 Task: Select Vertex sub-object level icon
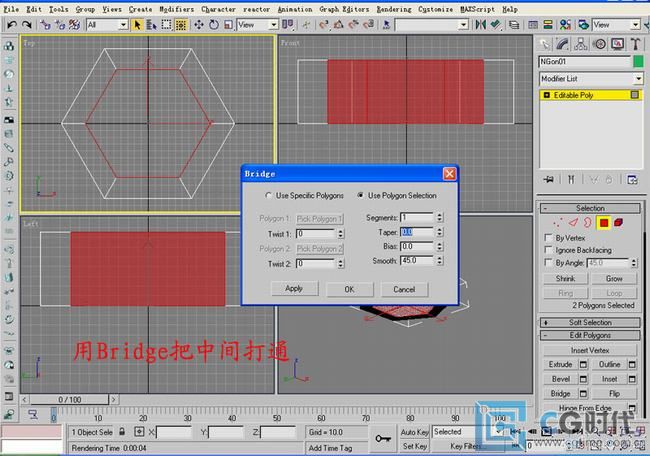(x=558, y=223)
